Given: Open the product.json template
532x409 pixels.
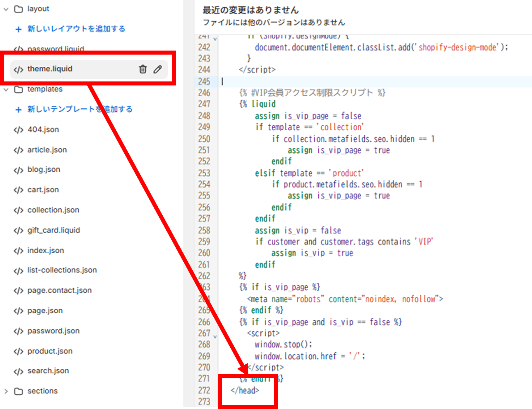Looking at the screenshot, I should pos(50,351).
